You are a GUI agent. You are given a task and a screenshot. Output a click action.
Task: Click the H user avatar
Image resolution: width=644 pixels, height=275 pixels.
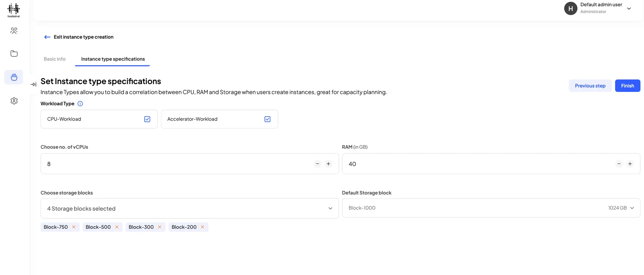pos(571,8)
